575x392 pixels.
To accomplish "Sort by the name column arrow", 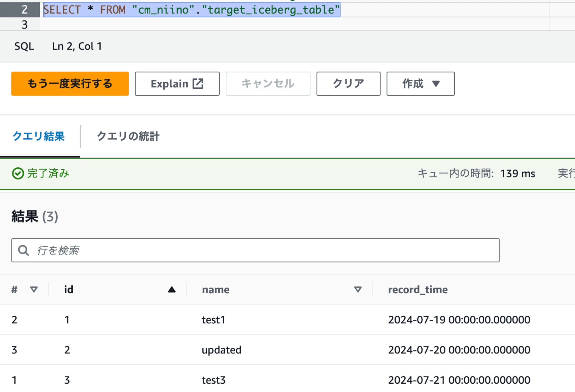I will click(x=358, y=289).
